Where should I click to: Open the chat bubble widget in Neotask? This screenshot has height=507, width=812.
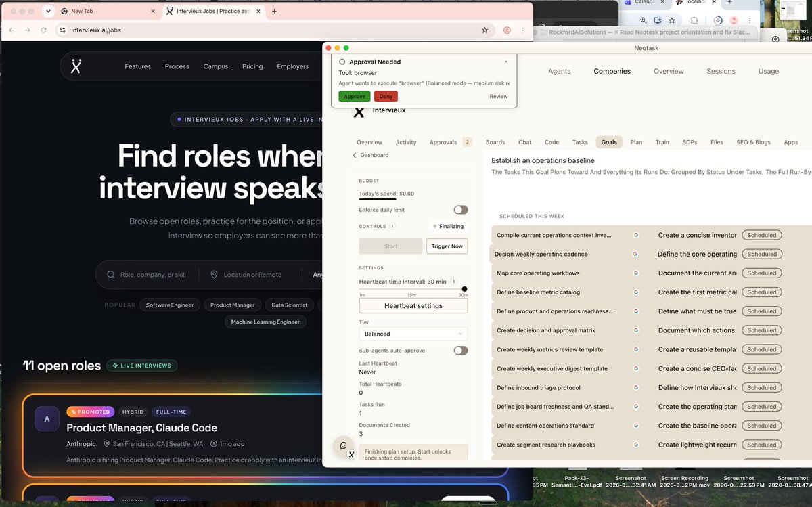point(344,445)
